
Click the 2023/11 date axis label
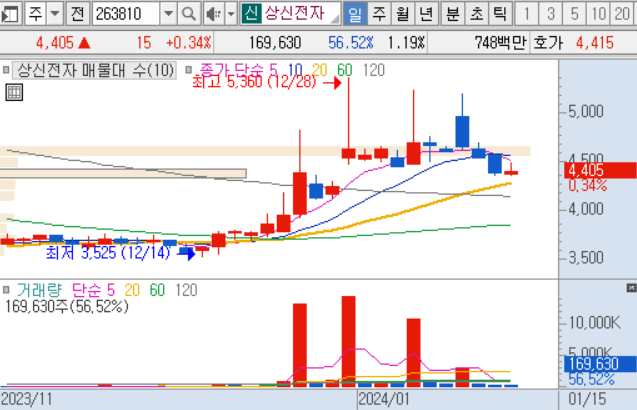26,399
